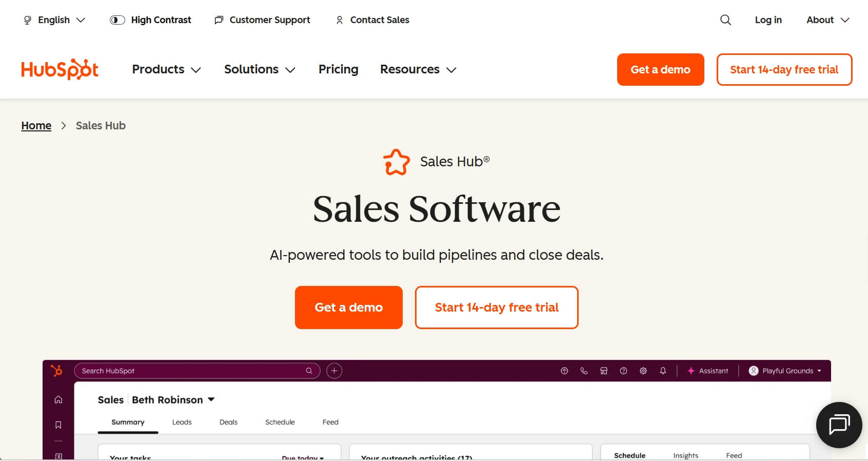Click the HubSpot logo in the header

60,69
